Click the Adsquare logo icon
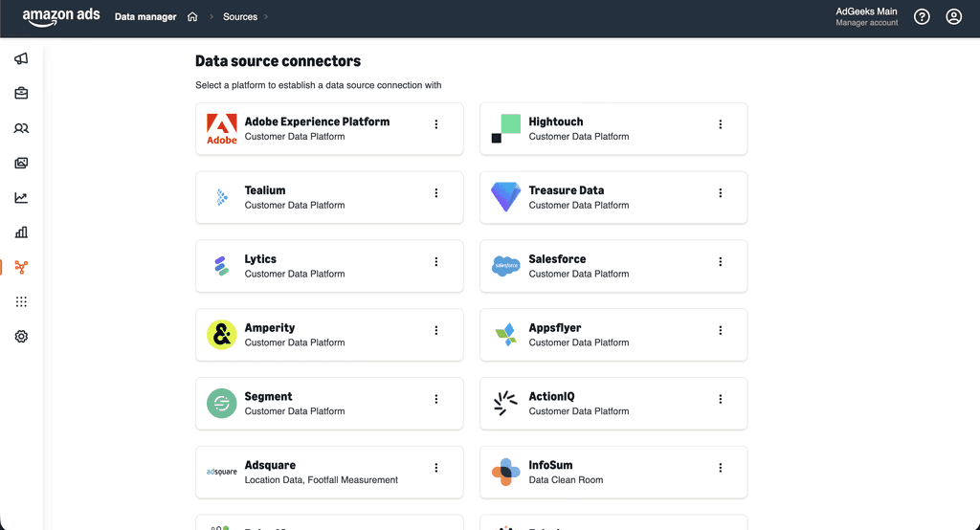This screenshot has height=530, width=980. coord(222,472)
